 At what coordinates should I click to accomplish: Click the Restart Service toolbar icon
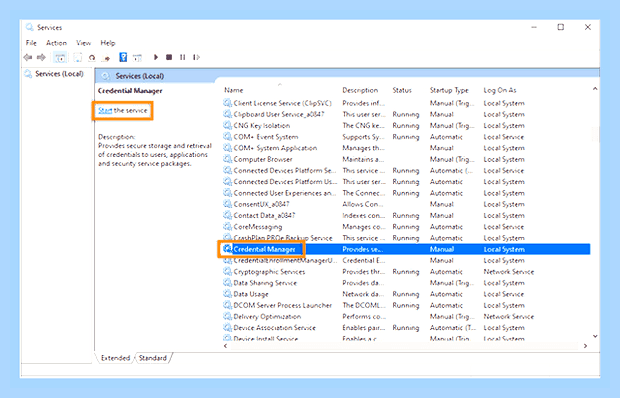point(196,57)
